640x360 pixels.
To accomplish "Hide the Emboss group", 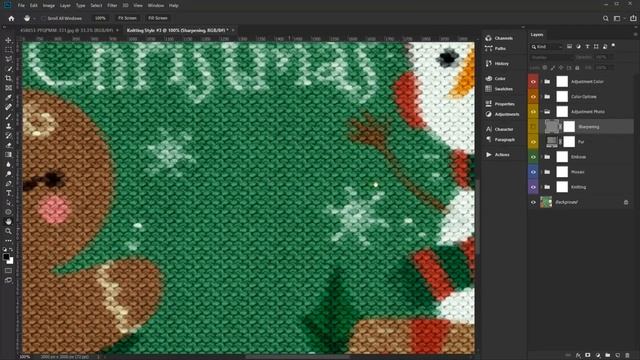I will tap(533, 157).
